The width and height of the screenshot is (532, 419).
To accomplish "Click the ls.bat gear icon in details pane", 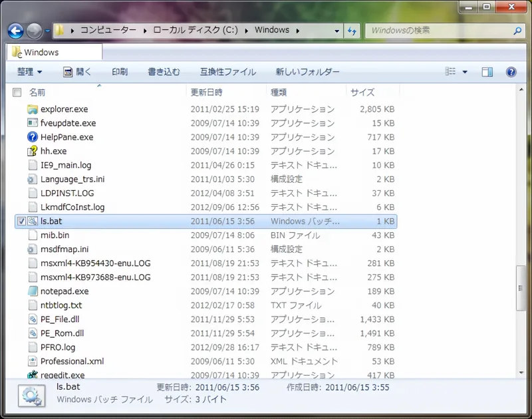I will coord(31,396).
